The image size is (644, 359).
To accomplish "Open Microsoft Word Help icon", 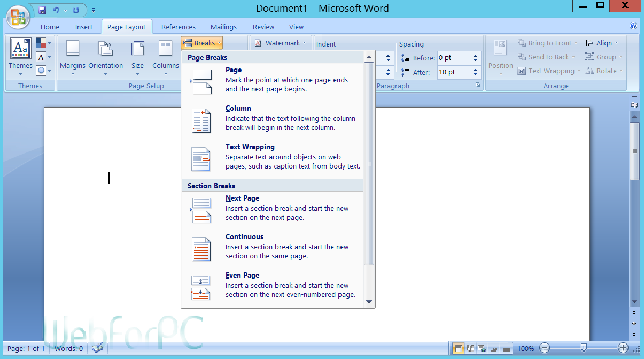I will [633, 26].
